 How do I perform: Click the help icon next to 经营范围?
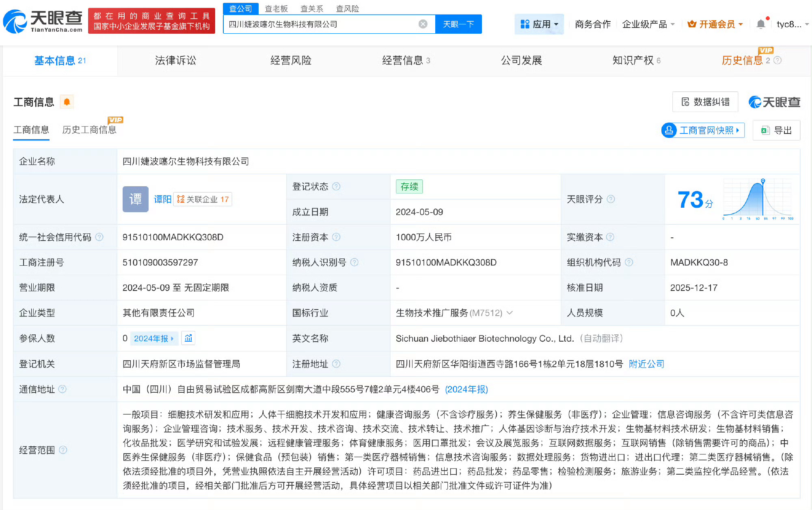click(63, 450)
